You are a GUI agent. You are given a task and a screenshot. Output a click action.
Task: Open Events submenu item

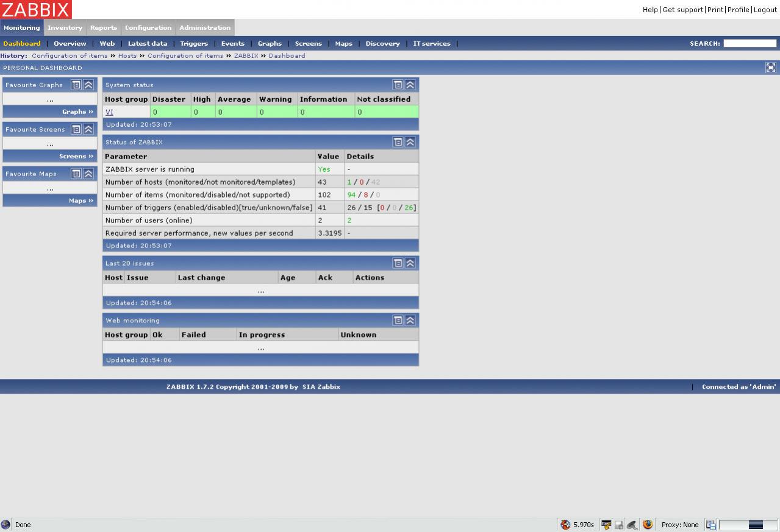click(233, 44)
